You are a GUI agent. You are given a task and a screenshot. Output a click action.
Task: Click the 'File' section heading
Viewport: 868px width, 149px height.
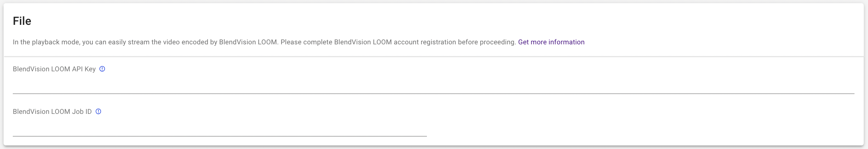click(x=22, y=21)
